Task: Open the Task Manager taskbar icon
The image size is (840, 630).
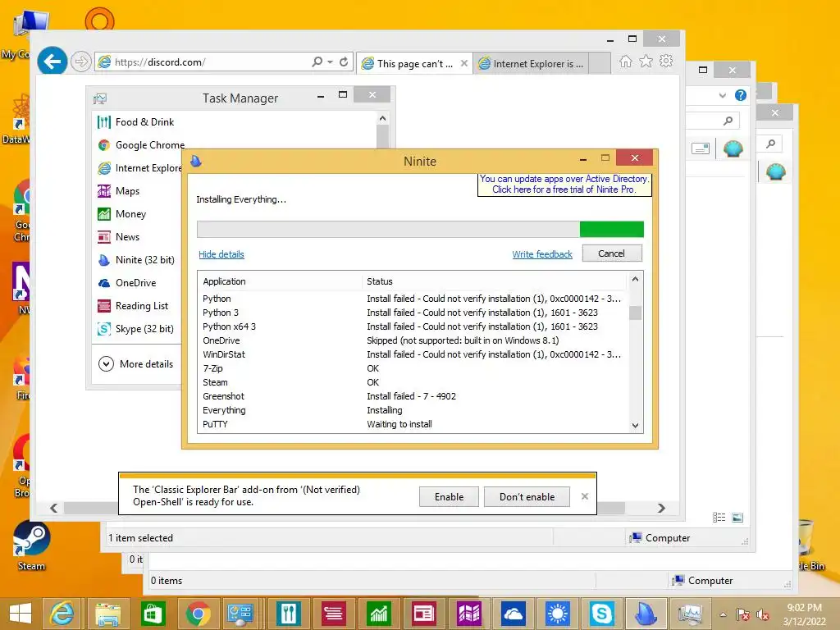Action: (x=690, y=614)
